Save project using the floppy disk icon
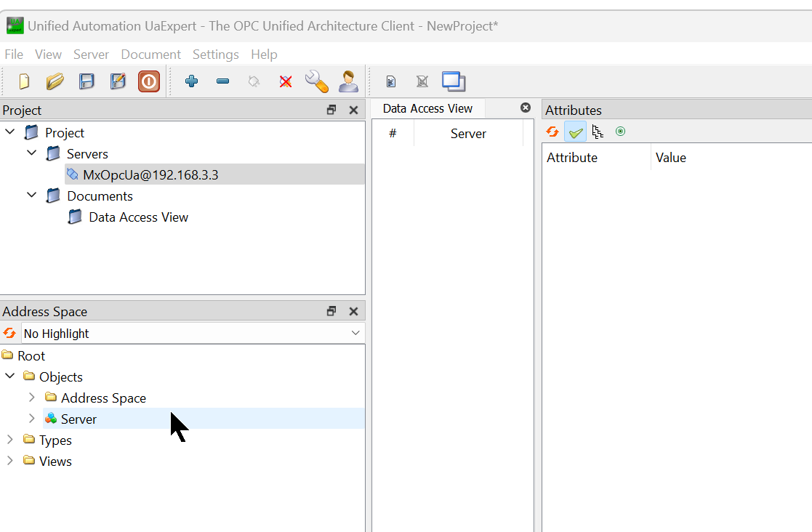 (87, 81)
